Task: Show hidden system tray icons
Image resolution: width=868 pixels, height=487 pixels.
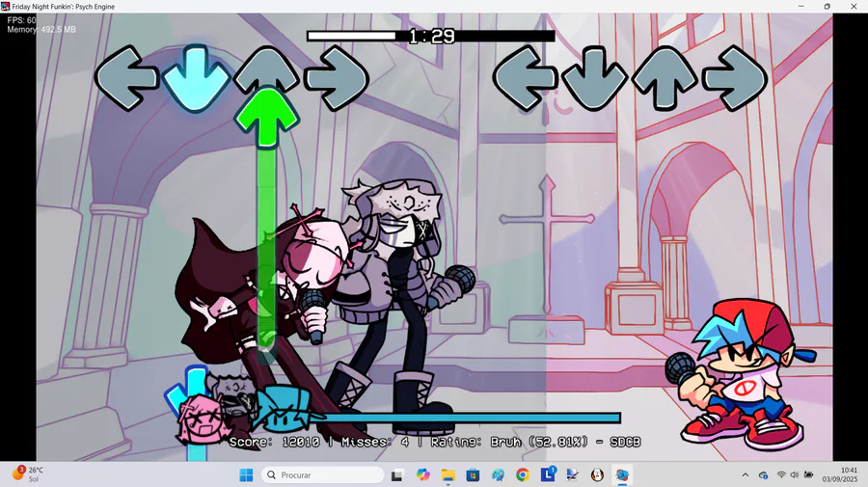Action: [746, 474]
